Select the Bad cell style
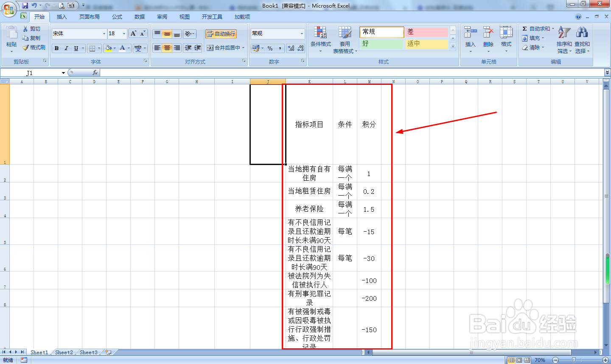 pyautogui.click(x=426, y=32)
